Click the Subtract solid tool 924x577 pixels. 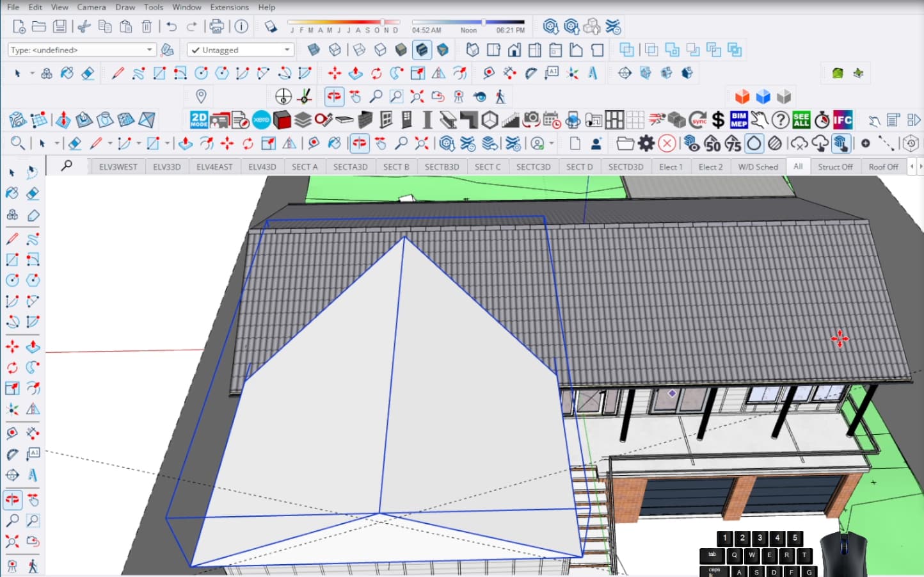tap(693, 50)
